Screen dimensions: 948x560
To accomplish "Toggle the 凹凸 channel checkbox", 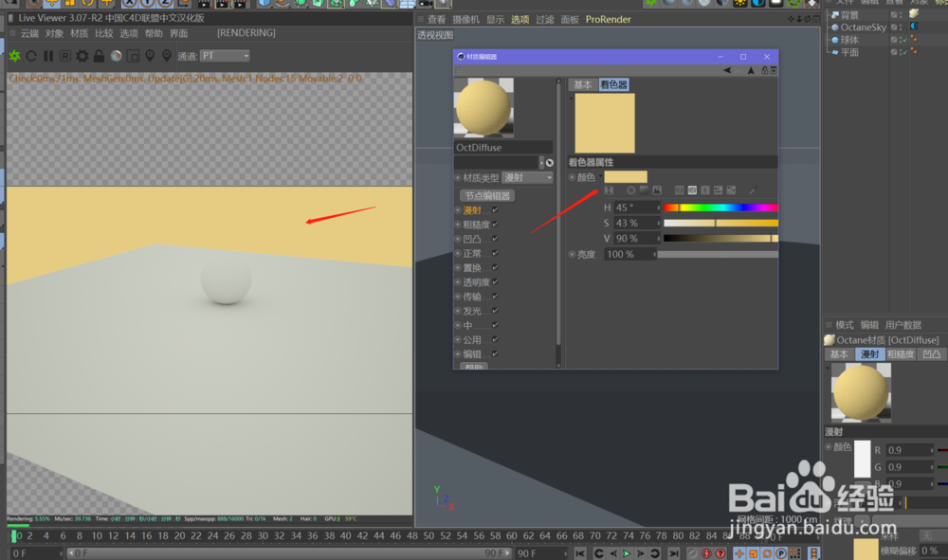I will [495, 239].
